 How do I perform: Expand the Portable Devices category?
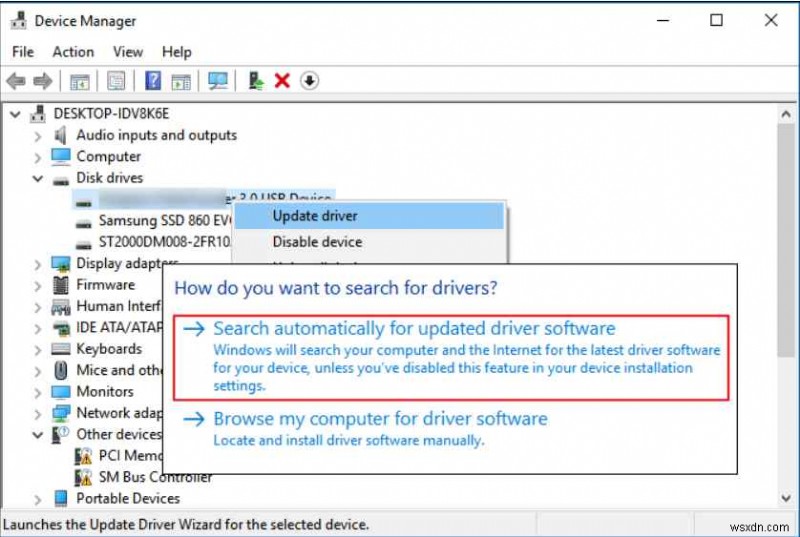(38, 500)
